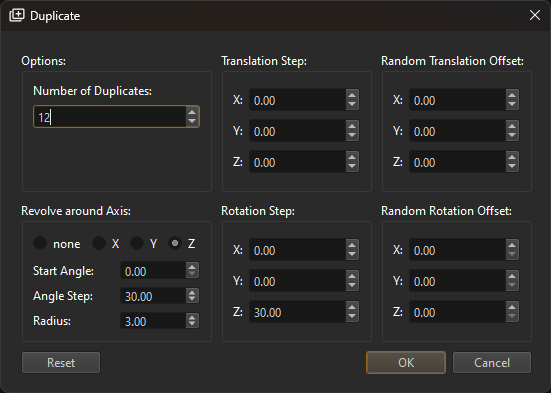Select the X revolve axis radio button
This screenshot has width=551, height=393.
point(99,243)
